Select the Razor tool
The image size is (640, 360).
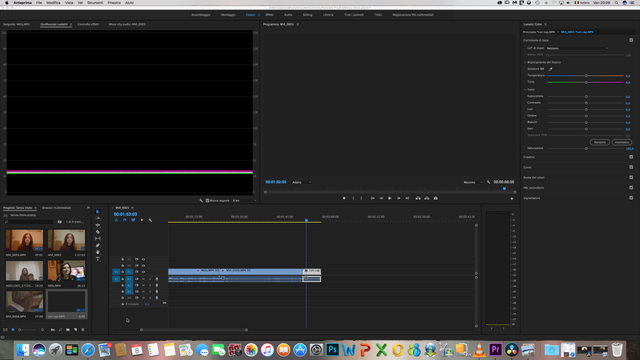point(98,232)
